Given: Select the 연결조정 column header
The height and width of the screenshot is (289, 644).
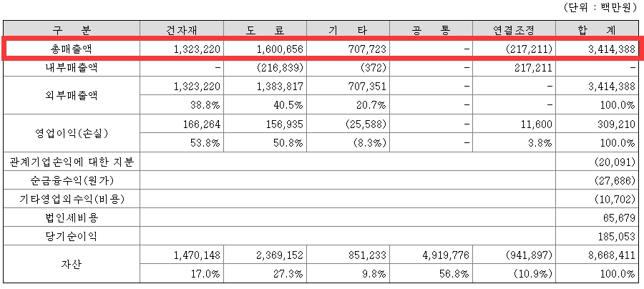Looking at the screenshot, I should pyautogui.click(x=514, y=31).
